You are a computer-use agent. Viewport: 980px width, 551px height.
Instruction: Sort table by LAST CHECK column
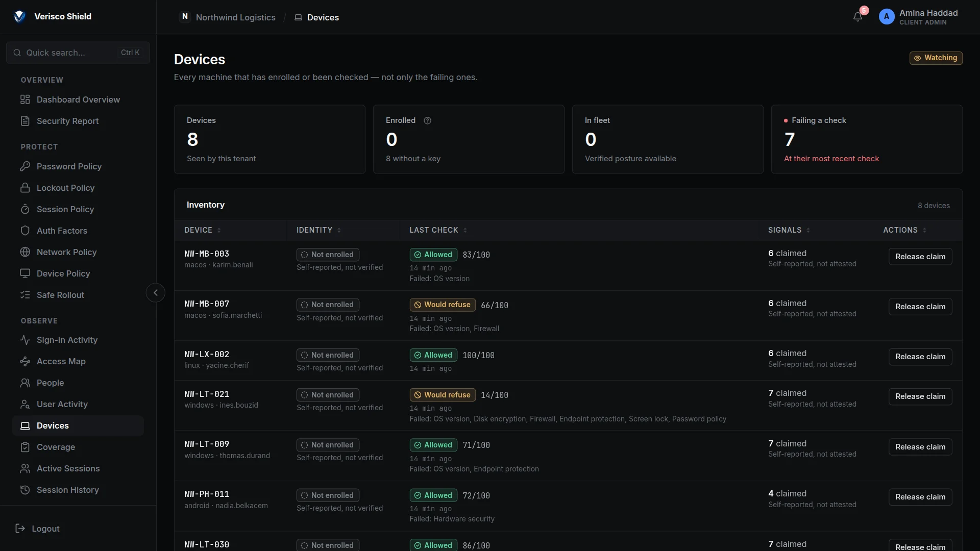coord(438,230)
